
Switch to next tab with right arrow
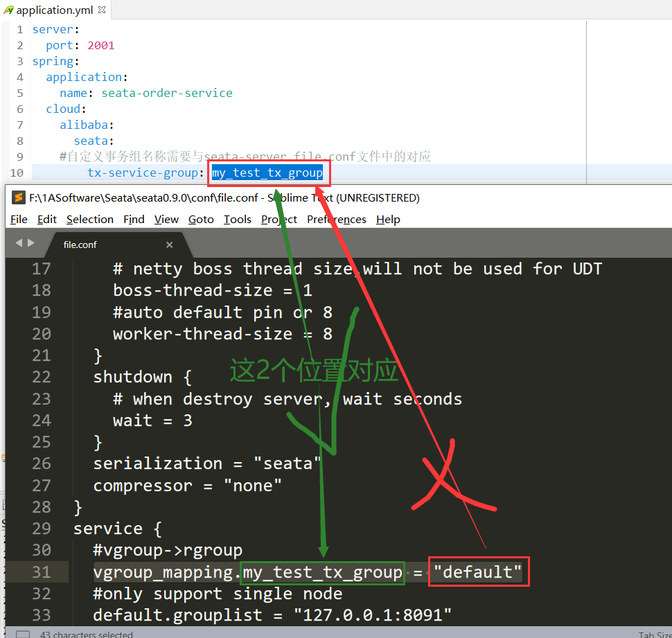31,243
